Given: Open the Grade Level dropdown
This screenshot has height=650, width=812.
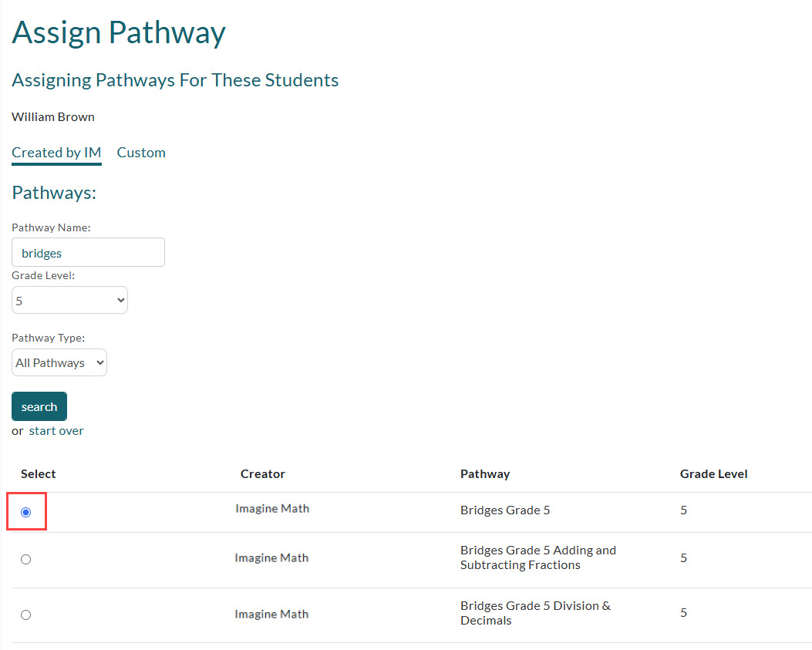Looking at the screenshot, I should tap(69, 300).
